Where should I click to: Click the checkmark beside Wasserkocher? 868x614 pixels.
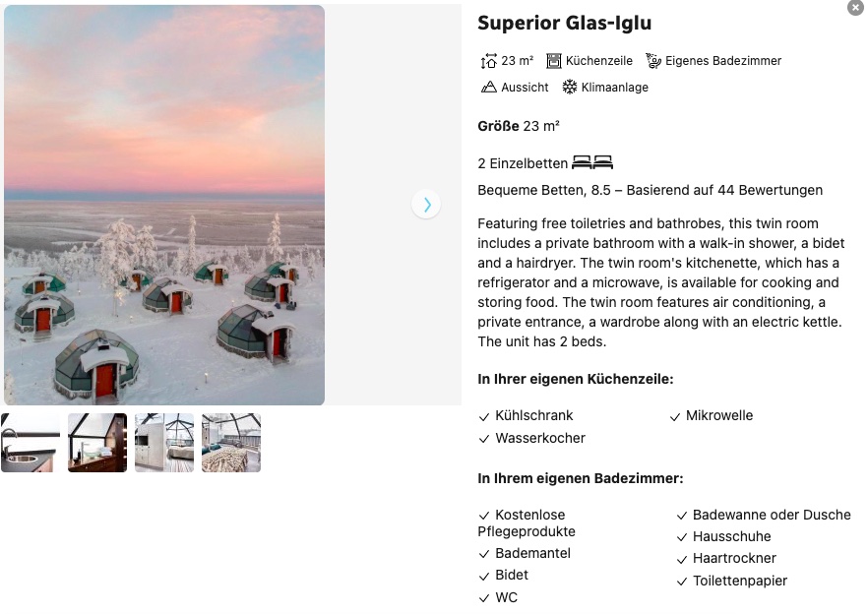pos(483,438)
